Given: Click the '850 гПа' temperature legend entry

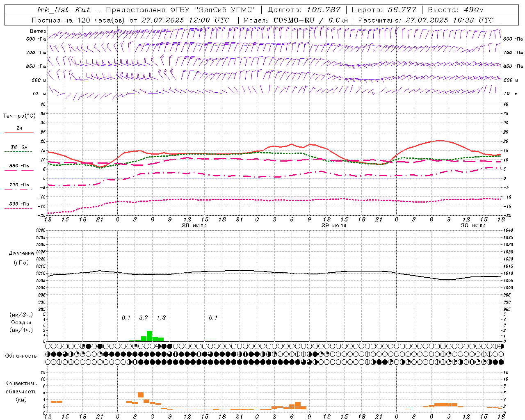Looking at the screenshot, I should 19,166.
